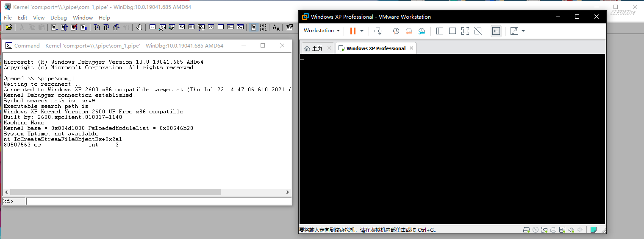
Task: Click the Command window horizontal scrollbar thumb
Action: coord(115,192)
